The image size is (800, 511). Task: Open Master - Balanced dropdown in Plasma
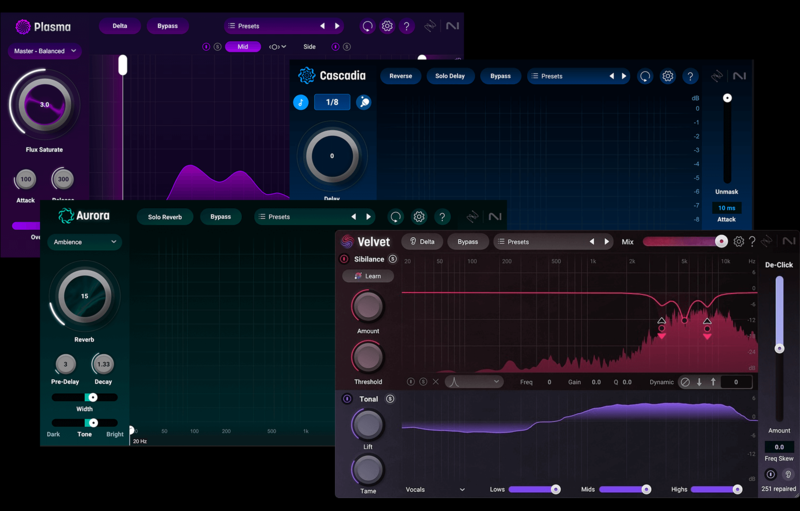point(45,51)
